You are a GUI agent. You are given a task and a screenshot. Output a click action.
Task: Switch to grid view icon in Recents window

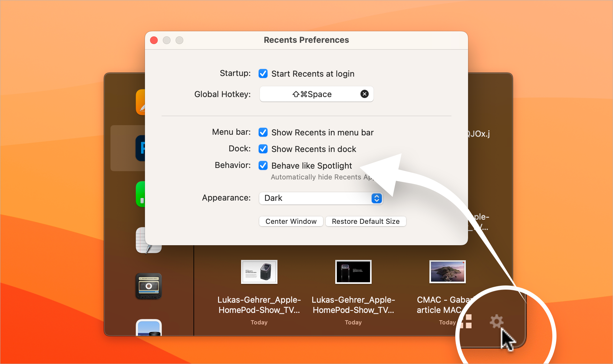coord(465,321)
